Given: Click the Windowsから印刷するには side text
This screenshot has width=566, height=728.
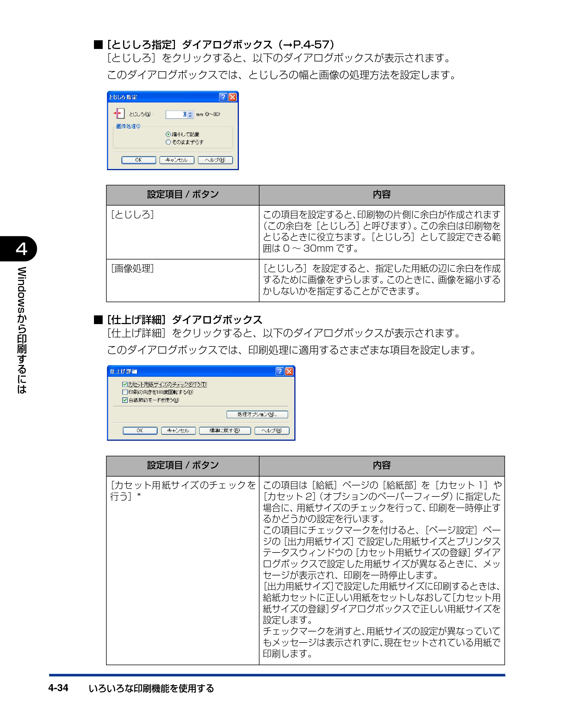Looking at the screenshot, I should (22, 330).
